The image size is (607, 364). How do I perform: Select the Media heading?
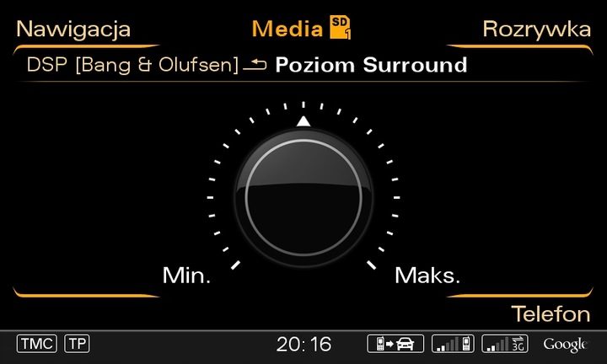point(287,29)
